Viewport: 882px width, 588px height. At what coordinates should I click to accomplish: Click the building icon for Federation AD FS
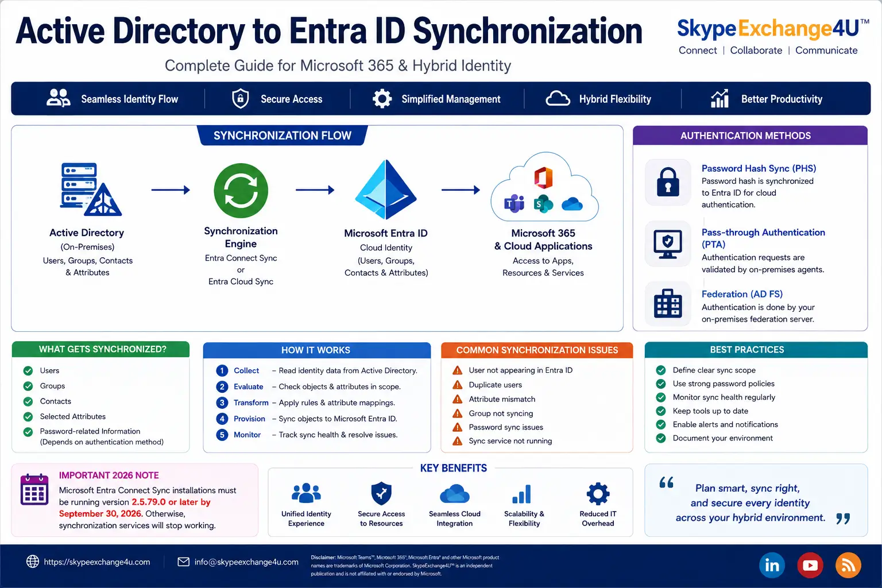pyautogui.click(x=668, y=304)
